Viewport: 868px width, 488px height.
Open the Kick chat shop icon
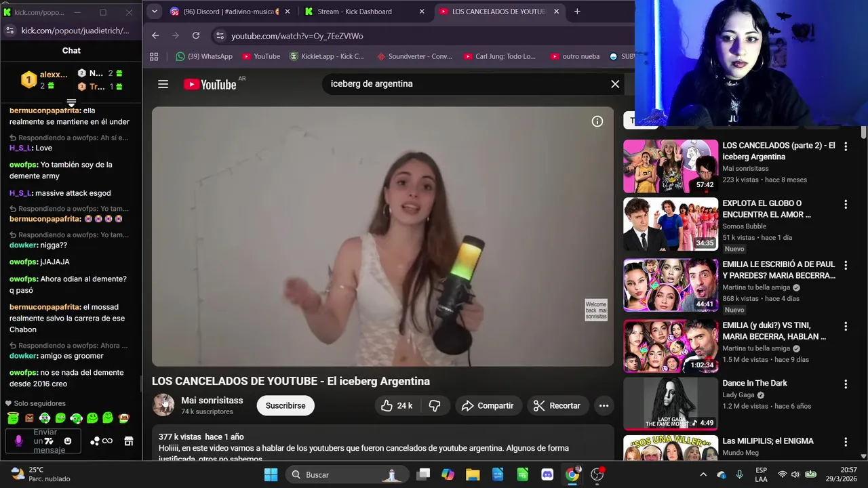pos(129,441)
